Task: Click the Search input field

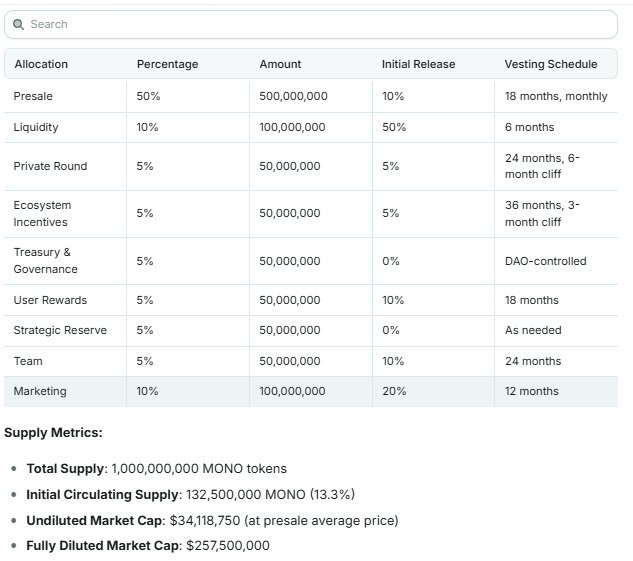Action: [310, 25]
